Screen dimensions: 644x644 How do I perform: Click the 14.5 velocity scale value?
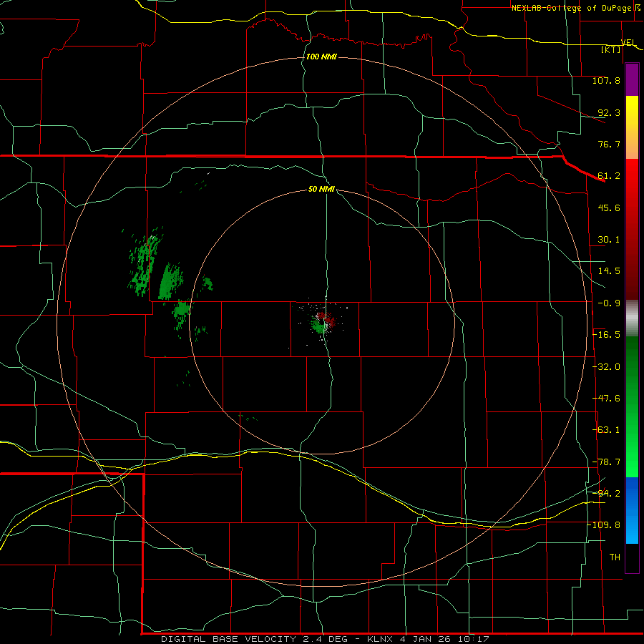(x=609, y=271)
